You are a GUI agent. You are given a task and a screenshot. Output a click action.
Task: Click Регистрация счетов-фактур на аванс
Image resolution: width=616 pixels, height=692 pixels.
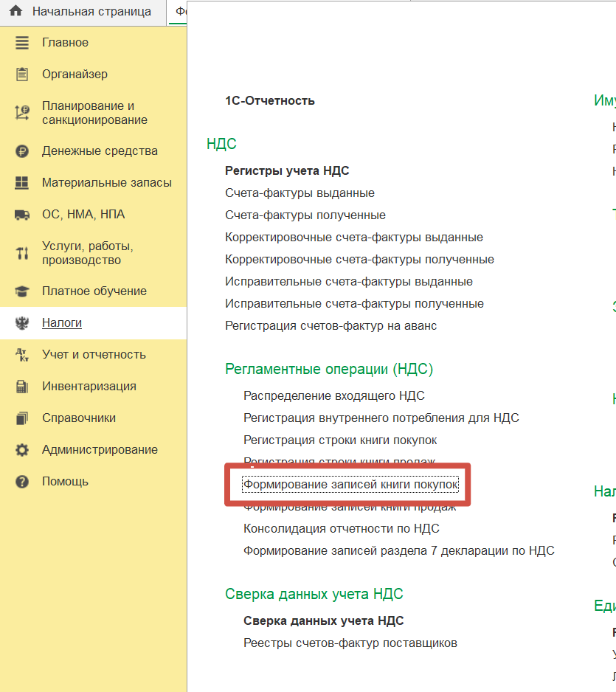point(331,325)
